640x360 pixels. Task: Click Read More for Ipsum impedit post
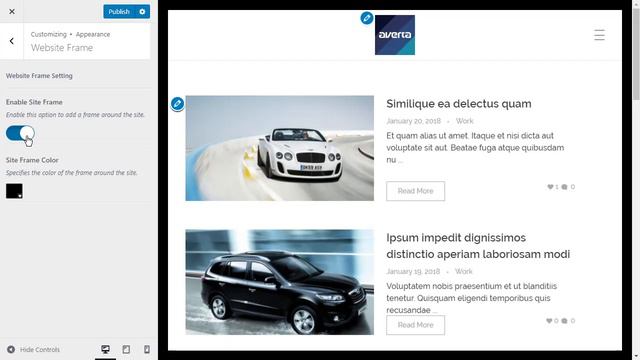coord(416,325)
